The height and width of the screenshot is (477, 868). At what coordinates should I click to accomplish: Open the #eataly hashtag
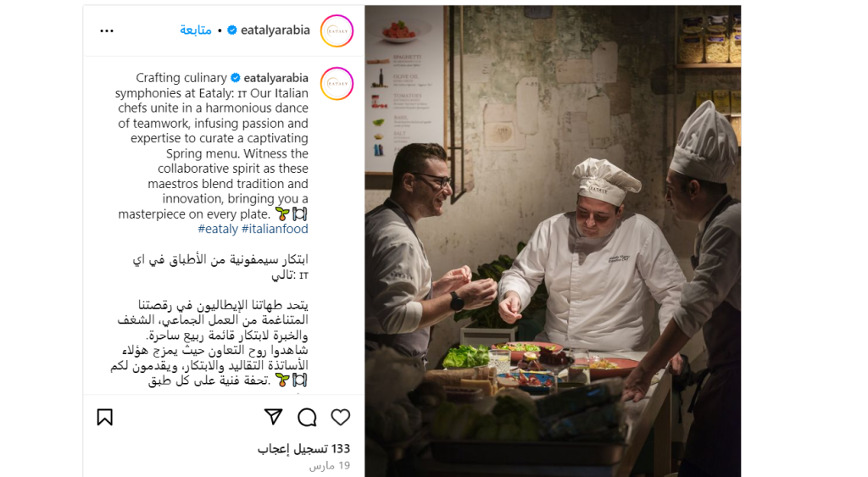point(218,229)
